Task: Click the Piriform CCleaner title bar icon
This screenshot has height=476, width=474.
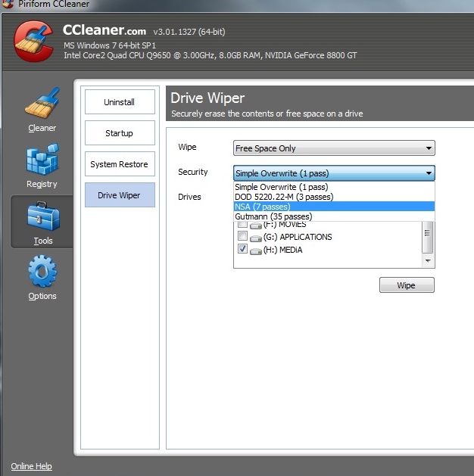Action: [8, 4]
